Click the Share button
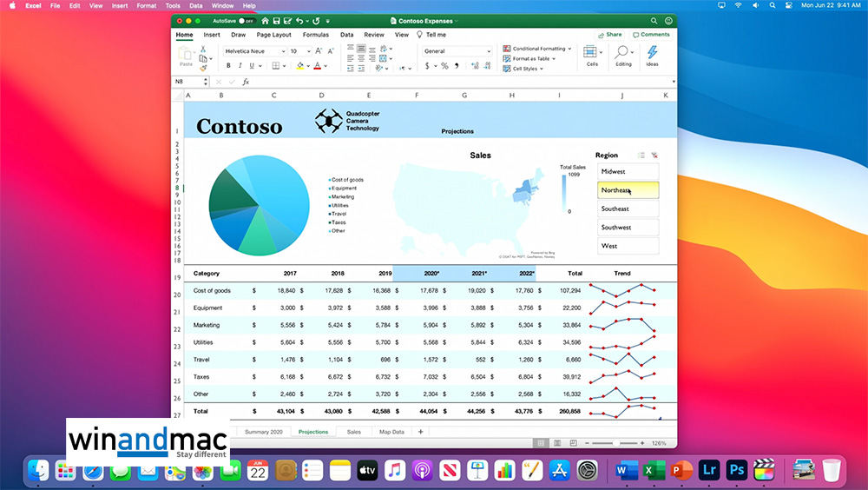 tap(609, 35)
